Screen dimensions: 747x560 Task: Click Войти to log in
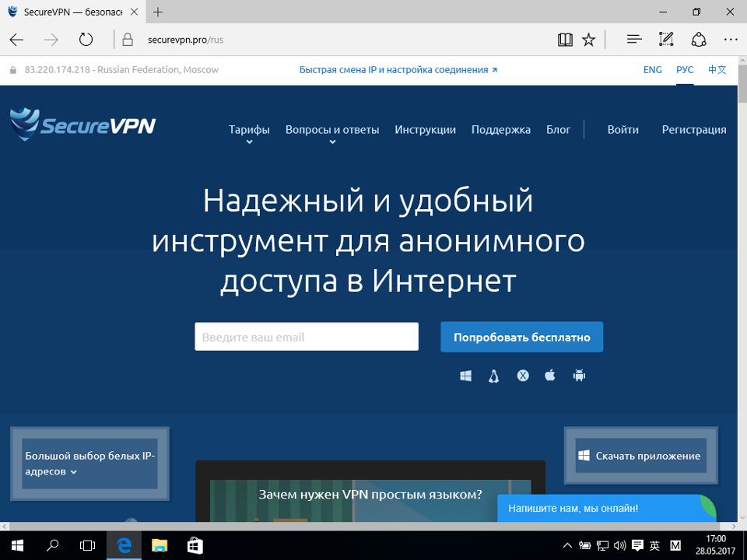point(622,130)
